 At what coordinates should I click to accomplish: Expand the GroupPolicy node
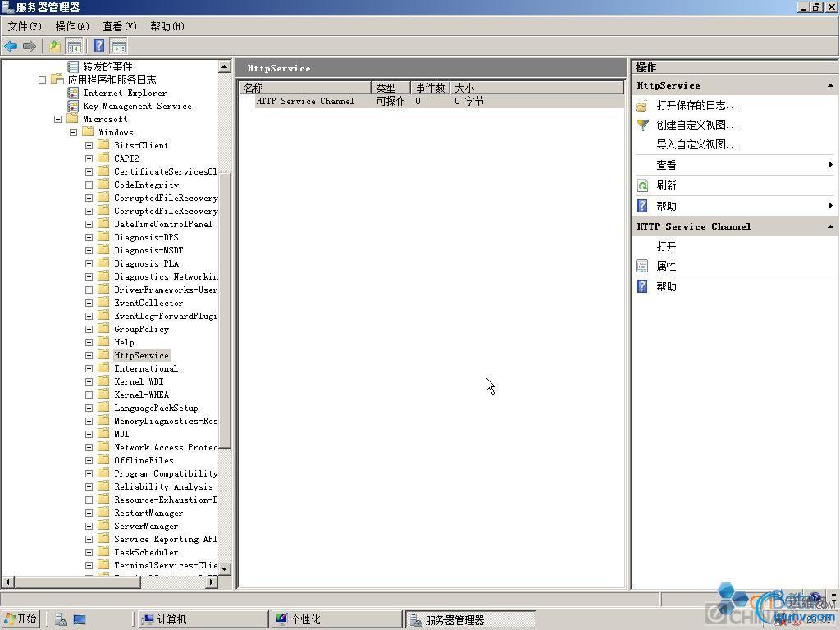tap(89, 329)
